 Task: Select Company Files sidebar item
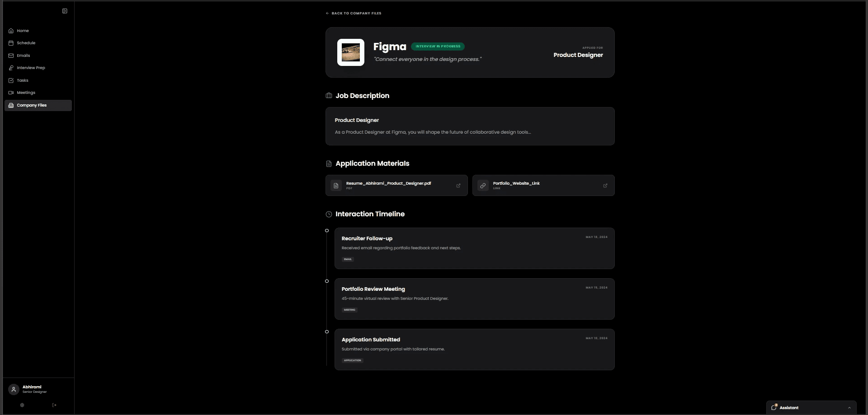pos(38,105)
